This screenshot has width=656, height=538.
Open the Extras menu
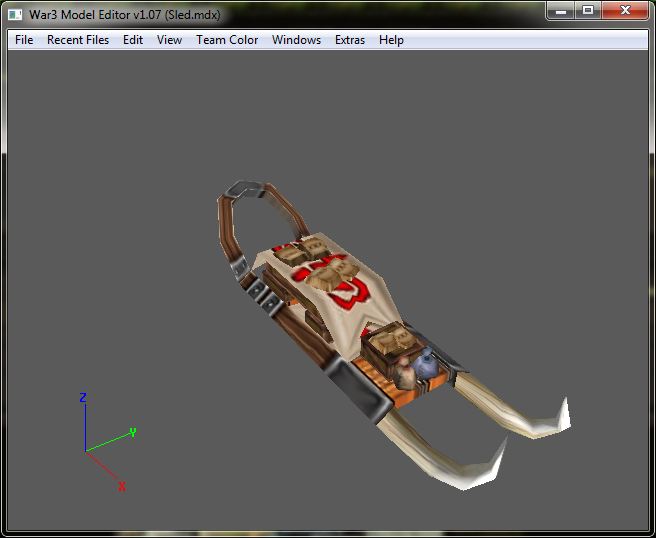(350, 40)
